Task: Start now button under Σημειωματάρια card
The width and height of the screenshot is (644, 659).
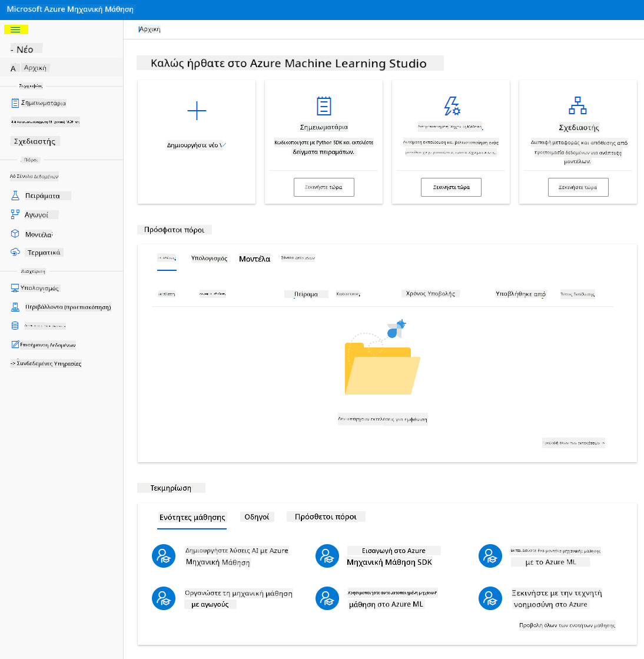Action: tap(324, 187)
